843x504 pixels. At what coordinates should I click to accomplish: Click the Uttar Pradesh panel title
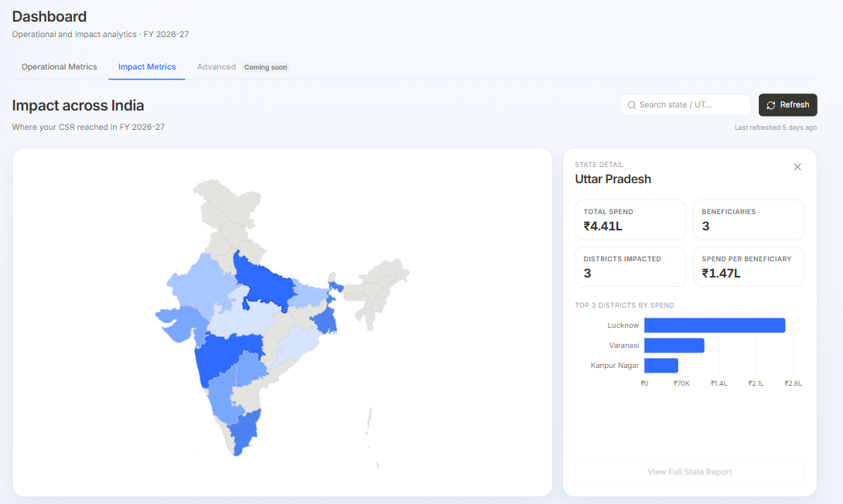click(613, 179)
